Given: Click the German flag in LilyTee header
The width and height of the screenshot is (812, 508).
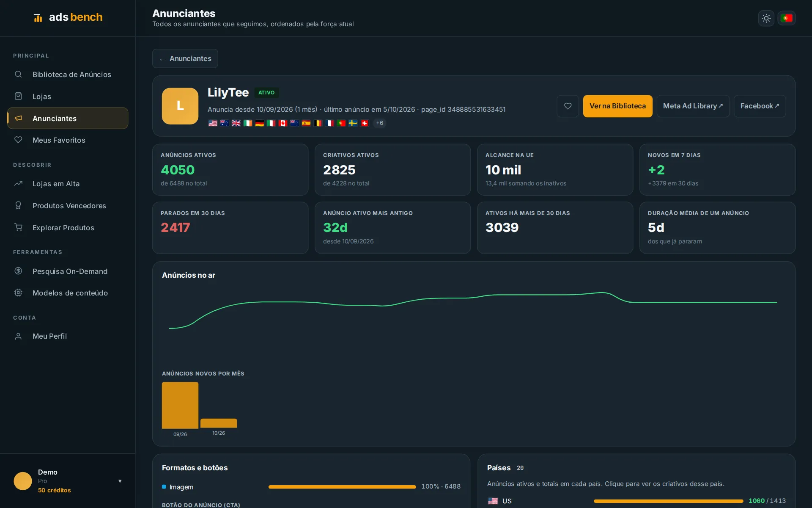Looking at the screenshot, I should (260, 123).
